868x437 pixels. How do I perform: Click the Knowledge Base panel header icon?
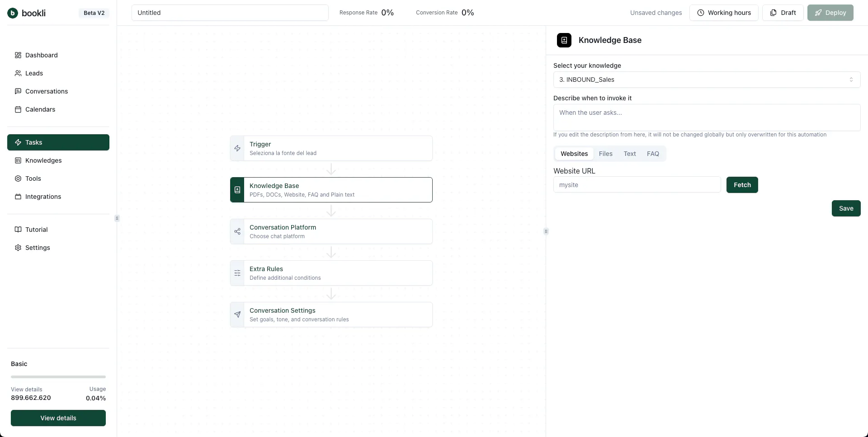(x=564, y=40)
